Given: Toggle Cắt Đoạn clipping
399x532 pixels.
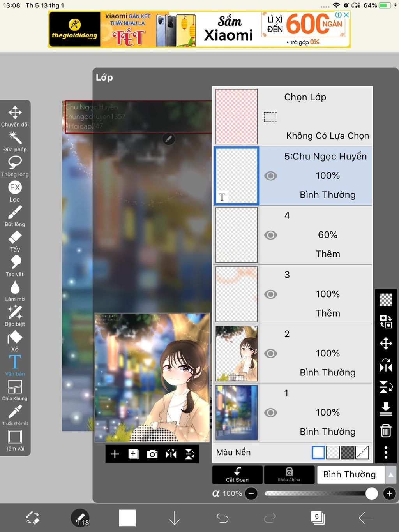Looking at the screenshot, I should click(x=237, y=475).
